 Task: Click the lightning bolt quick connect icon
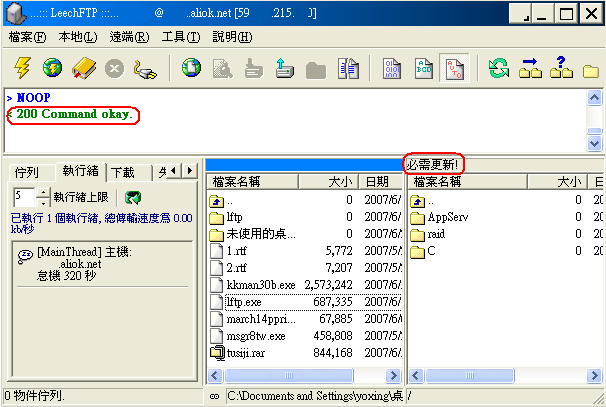pos(22,68)
